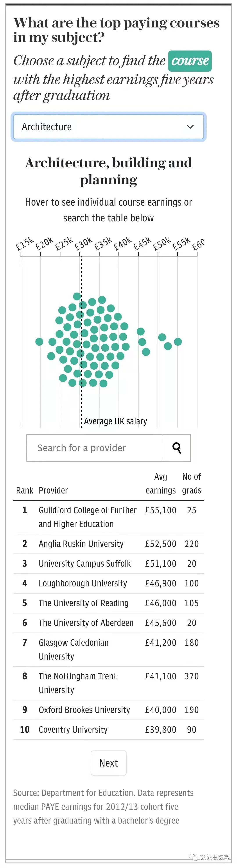Screen dimensions: 237x868
Task: Click the dropdown chevron arrow
Action: coord(190,127)
